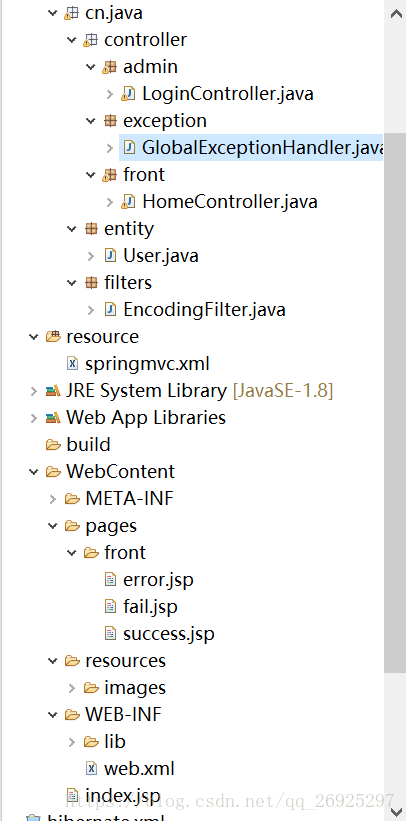Click the LoginController.java file icon
This screenshot has height=821, width=406.
pos(128,94)
